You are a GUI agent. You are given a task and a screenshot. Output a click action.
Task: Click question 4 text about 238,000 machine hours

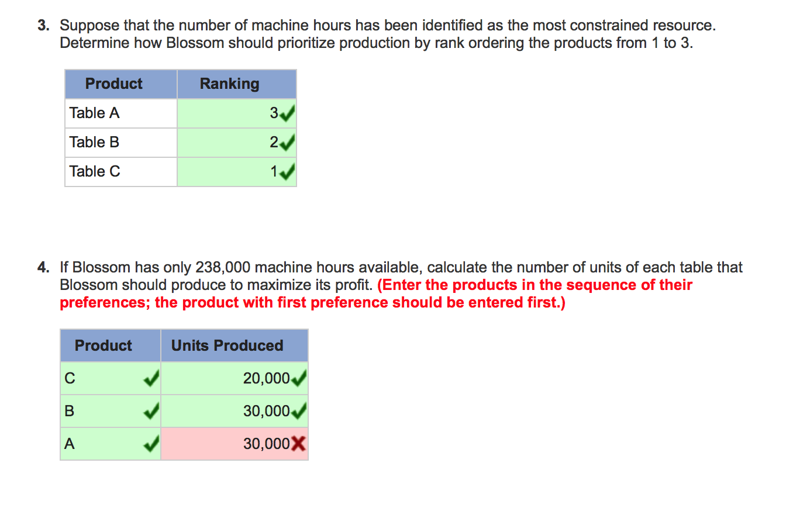click(x=401, y=276)
